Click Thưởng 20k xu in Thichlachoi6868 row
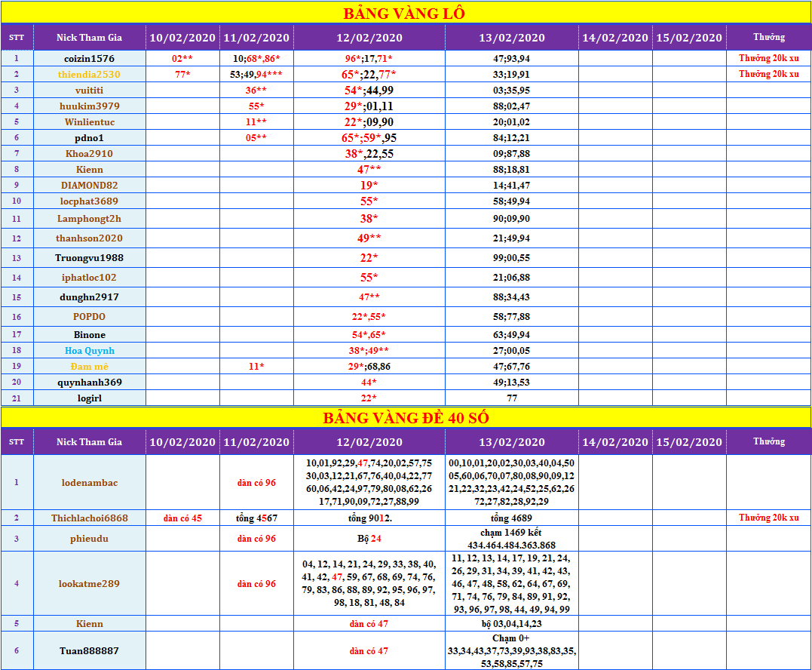This screenshot has width=812, height=670. [x=768, y=518]
